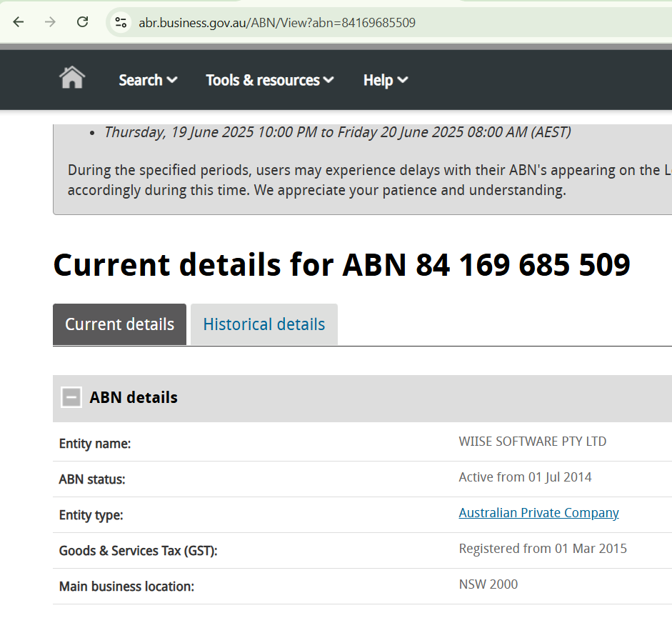672x623 pixels.
Task: Select the Current details tab
Action: tap(119, 324)
